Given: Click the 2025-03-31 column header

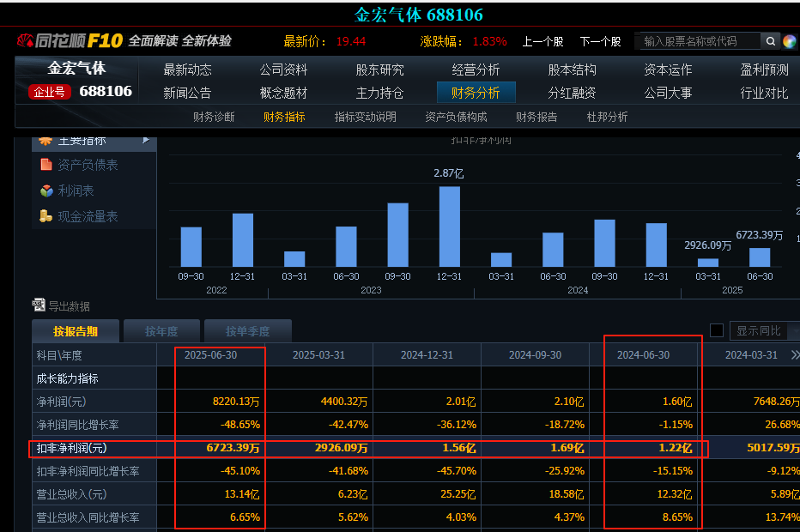Looking at the screenshot, I should click(318, 355).
